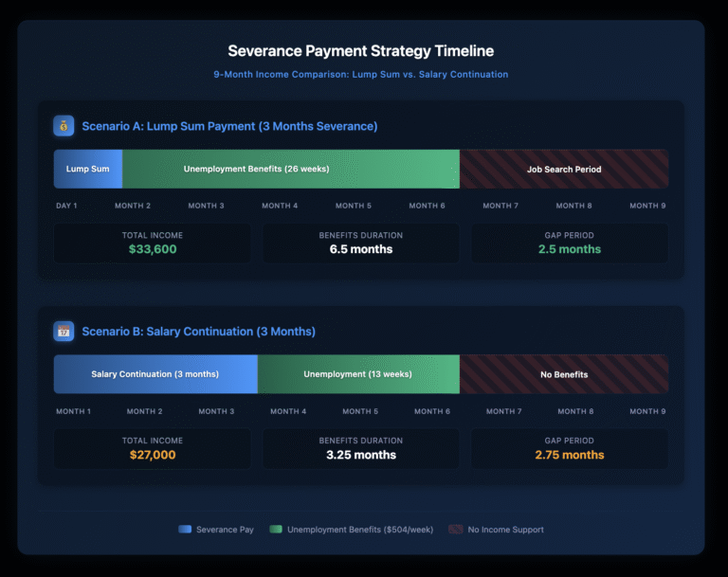Select the Lump Sum timeline segment
The image size is (728, 577).
click(x=87, y=169)
